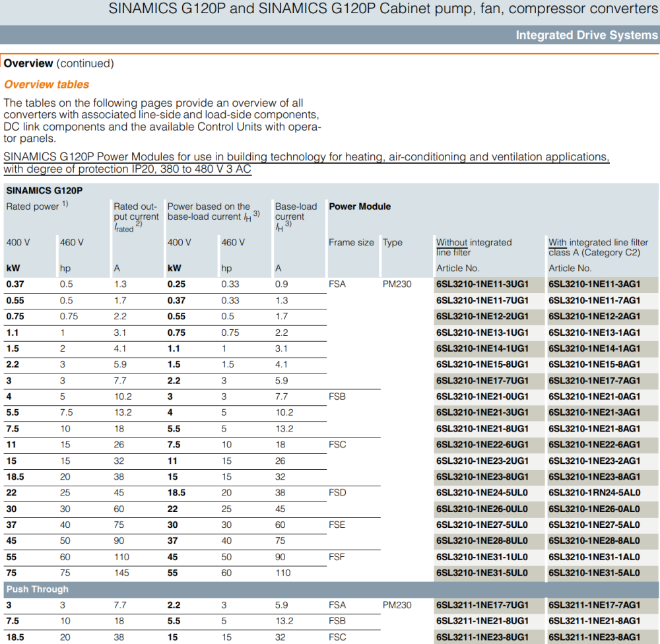Viewport: 660px width, 644px height.
Task: Click the 'Push Through' section row
Action: [38, 589]
